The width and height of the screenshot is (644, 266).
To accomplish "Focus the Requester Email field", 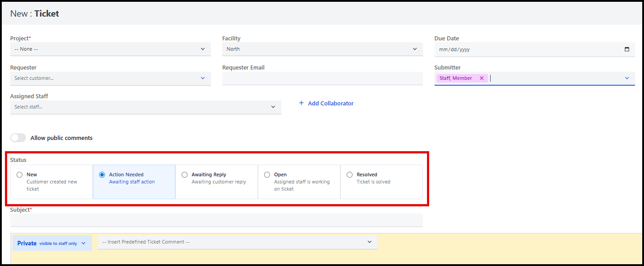I will click(322, 78).
